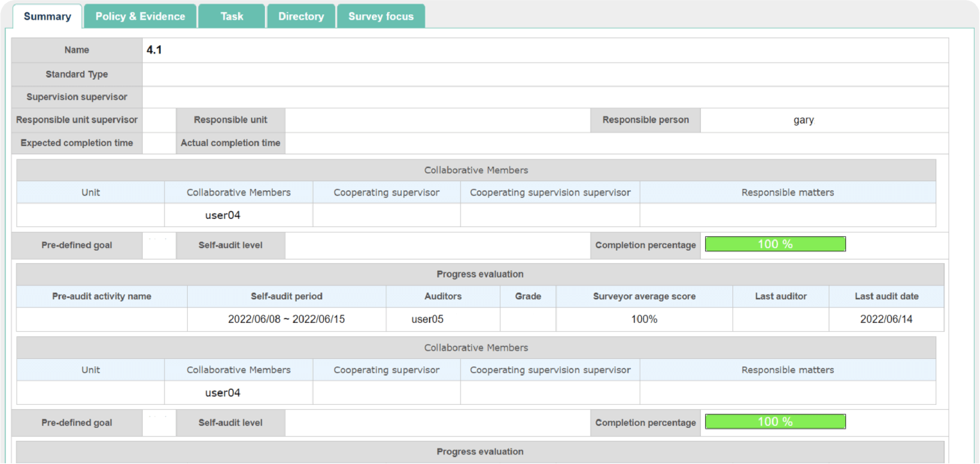Screen dimensions: 980x464
Task: Click the Last auditor column header
Action: [x=781, y=296]
